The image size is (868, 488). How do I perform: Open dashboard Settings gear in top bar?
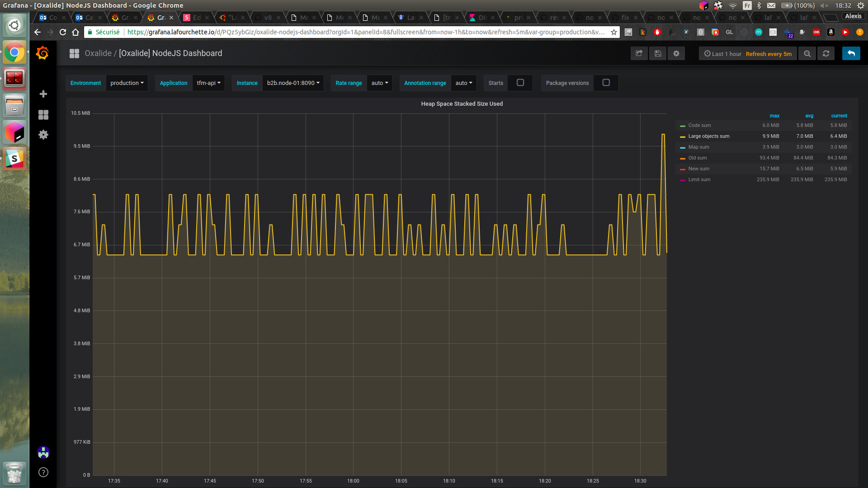tap(676, 53)
